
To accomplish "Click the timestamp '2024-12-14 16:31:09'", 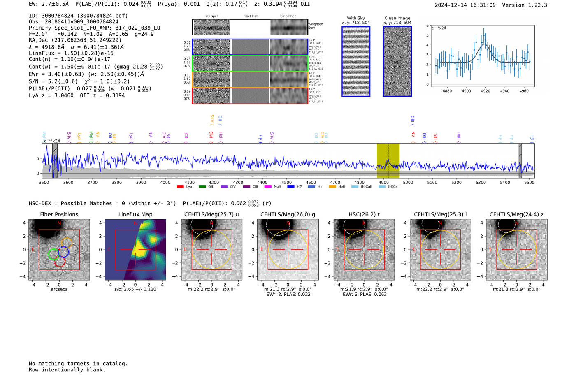I will click(465, 5).
